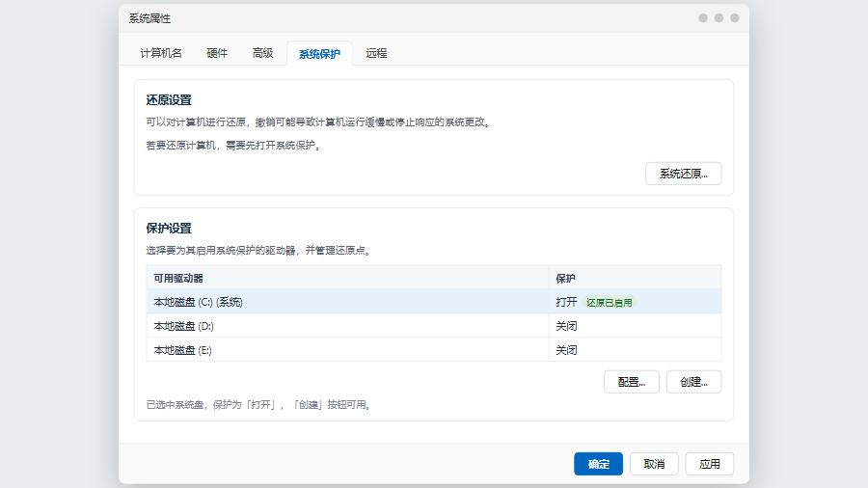Open the 硬件 tab
This screenshot has height=488, width=868.
tap(217, 53)
